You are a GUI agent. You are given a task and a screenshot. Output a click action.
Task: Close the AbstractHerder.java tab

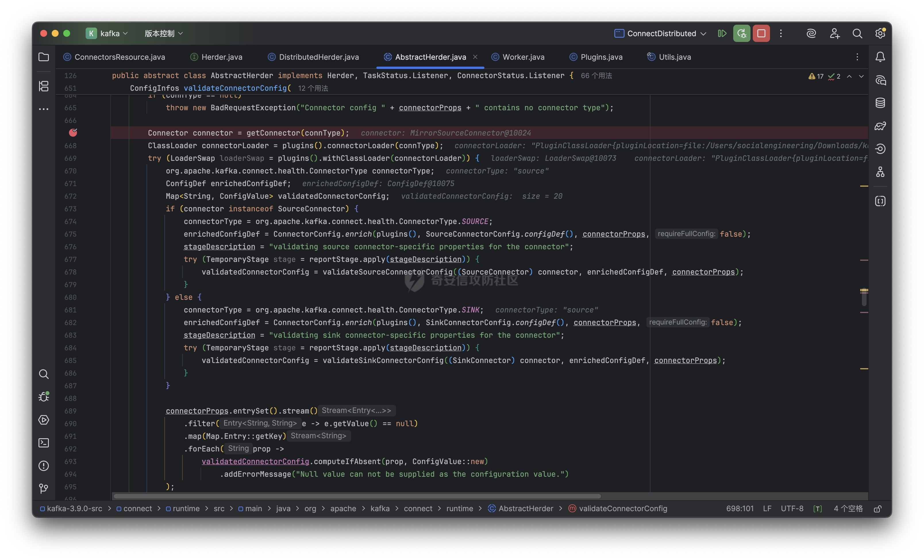475,57
